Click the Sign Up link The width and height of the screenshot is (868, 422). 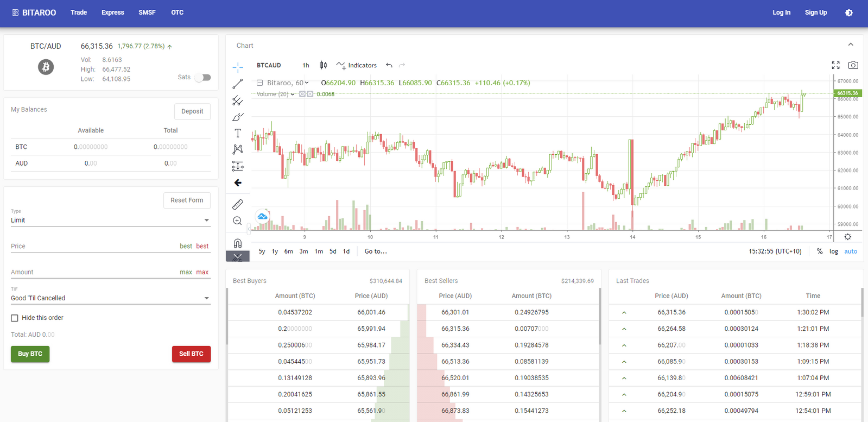(x=816, y=12)
